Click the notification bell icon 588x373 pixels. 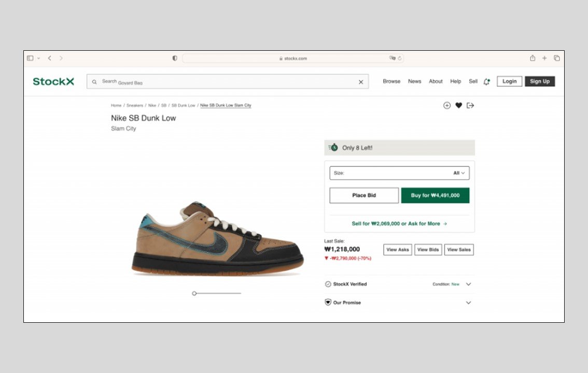(x=486, y=81)
